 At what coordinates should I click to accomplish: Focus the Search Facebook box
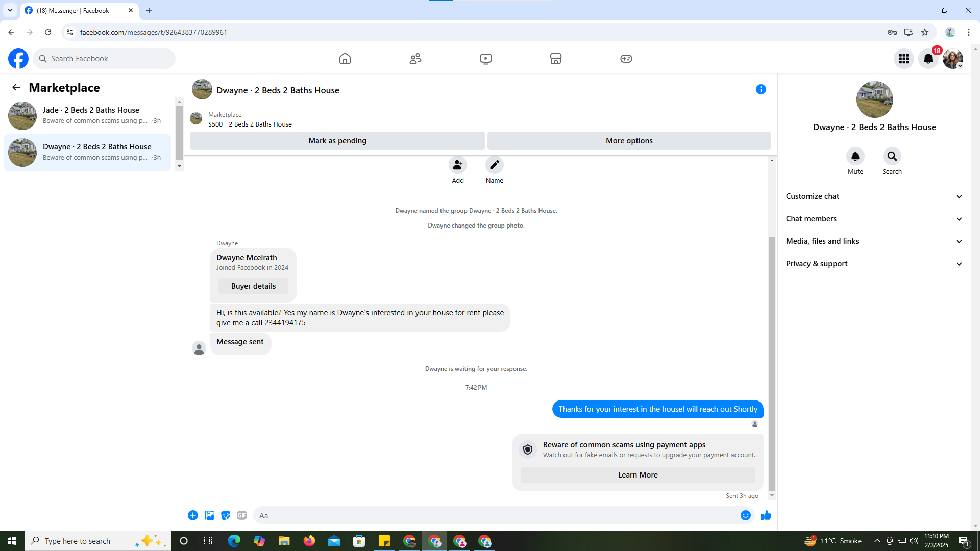pyautogui.click(x=105, y=59)
